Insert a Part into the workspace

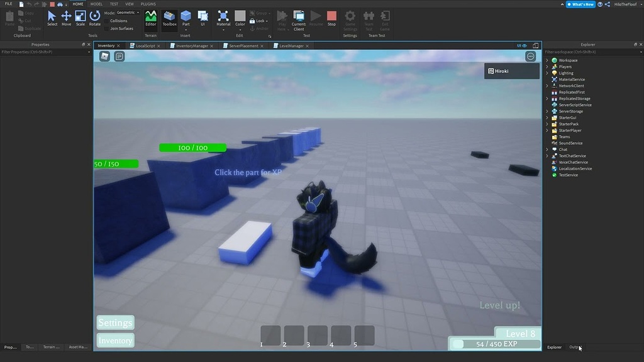[x=186, y=17]
